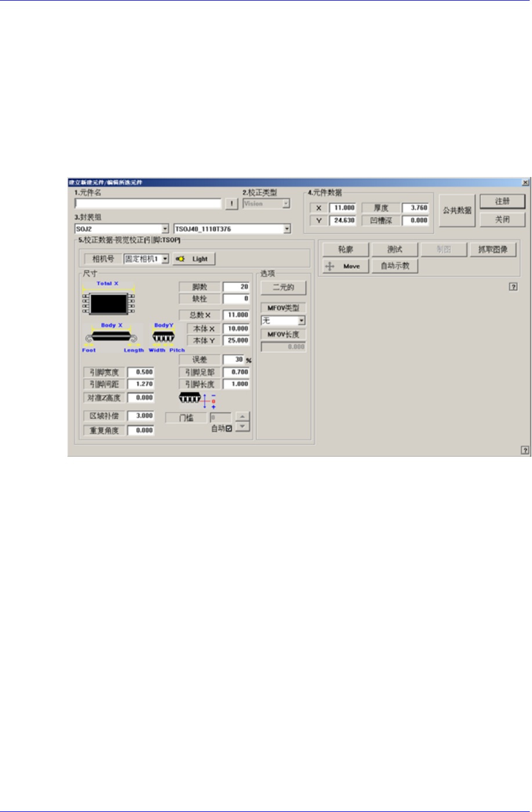532x812 pixels.
Task: Open the SOJ2 package group dropdown
Action: [x=165, y=229]
